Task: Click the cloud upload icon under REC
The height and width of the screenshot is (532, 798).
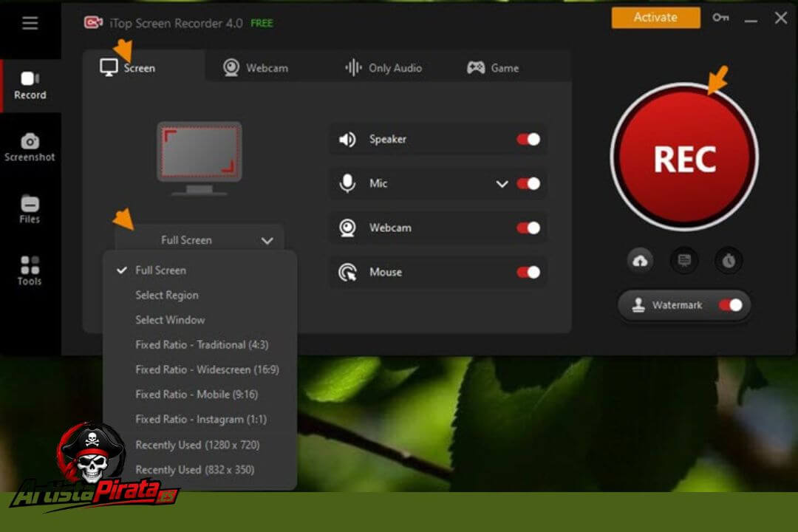Action: point(640,261)
